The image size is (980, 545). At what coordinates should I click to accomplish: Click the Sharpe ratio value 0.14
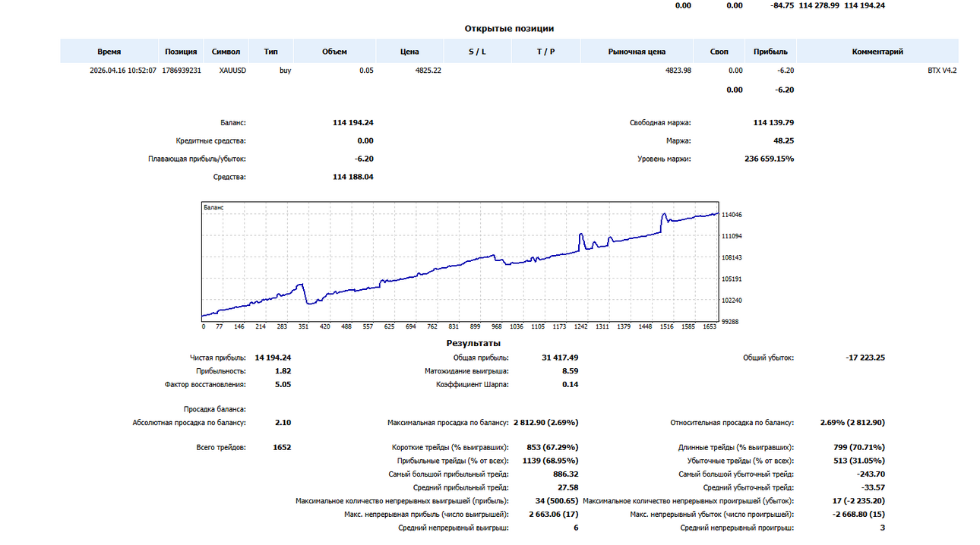click(570, 384)
